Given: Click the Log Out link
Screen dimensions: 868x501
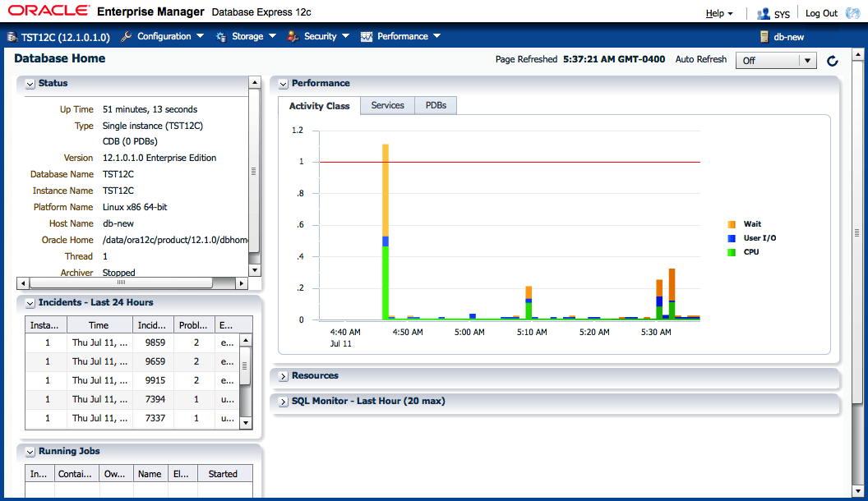Looking at the screenshot, I should click(x=821, y=13).
